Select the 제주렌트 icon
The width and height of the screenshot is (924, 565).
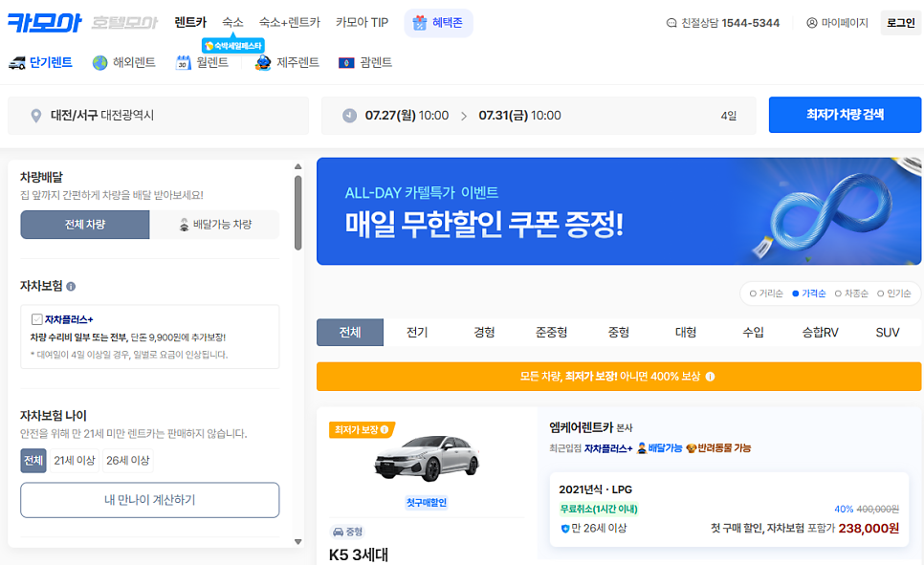pyautogui.click(x=263, y=63)
